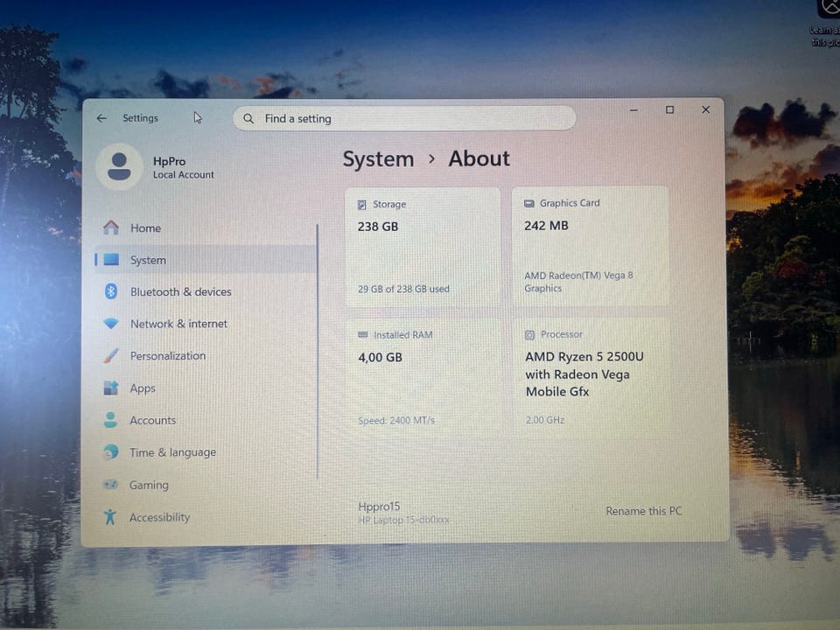This screenshot has height=630, width=840.
Task: Click the Accessibility figure icon
Action: 110,517
